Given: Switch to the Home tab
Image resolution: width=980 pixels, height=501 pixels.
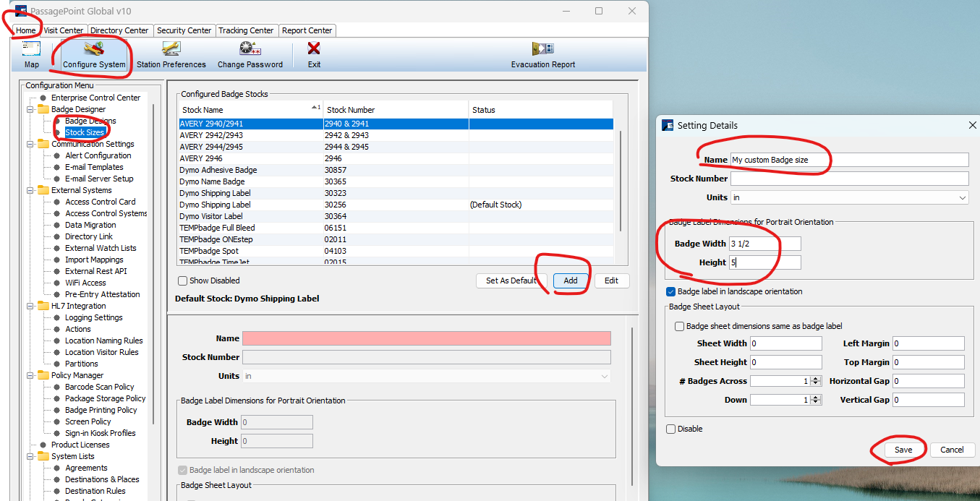Looking at the screenshot, I should pyautogui.click(x=26, y=30).
